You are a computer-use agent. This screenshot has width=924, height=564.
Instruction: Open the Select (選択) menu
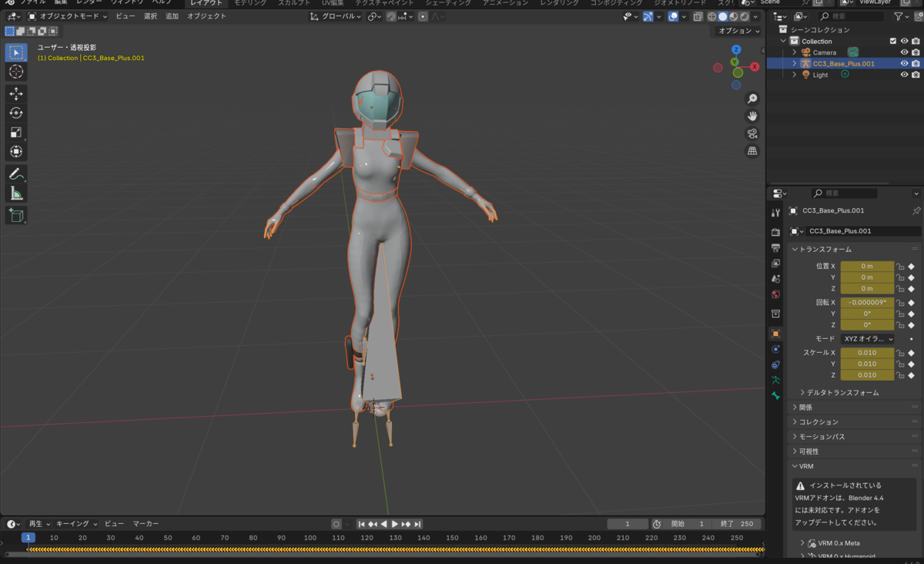click(150, 16)
